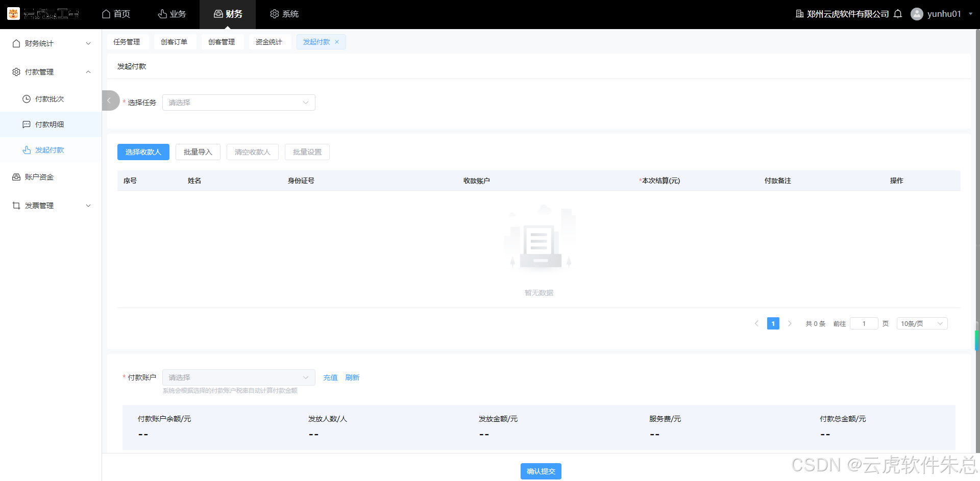The width and height of the screenshot is (980, 481).
Task: Click the 确认提交 button
Action: (541, 471)
